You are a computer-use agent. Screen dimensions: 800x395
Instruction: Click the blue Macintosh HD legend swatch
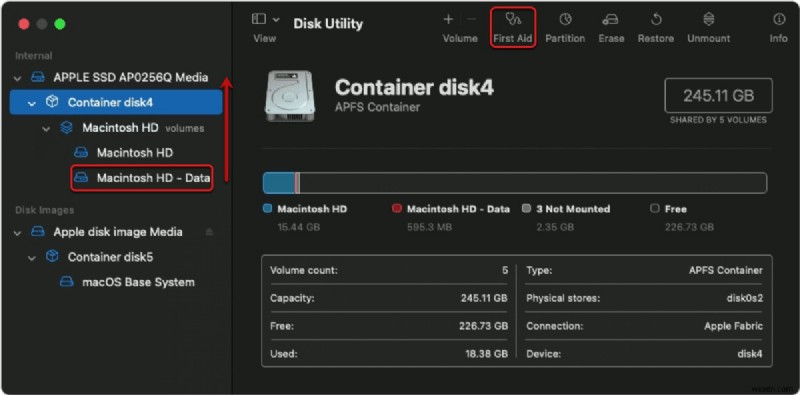pos(267,209)
